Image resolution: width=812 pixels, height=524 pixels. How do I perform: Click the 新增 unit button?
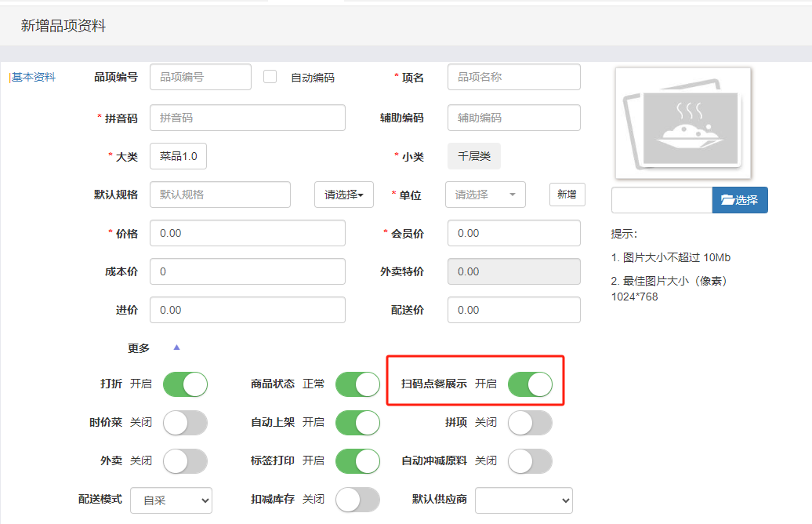(x=567, y=195)
